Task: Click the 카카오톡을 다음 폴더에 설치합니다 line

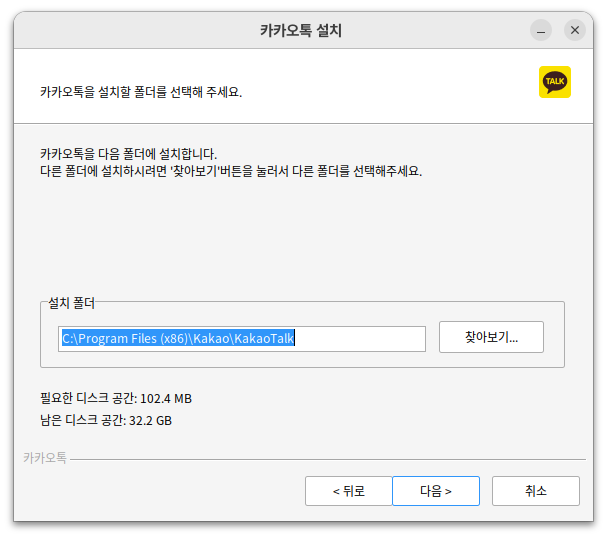Action: point(129,154)
